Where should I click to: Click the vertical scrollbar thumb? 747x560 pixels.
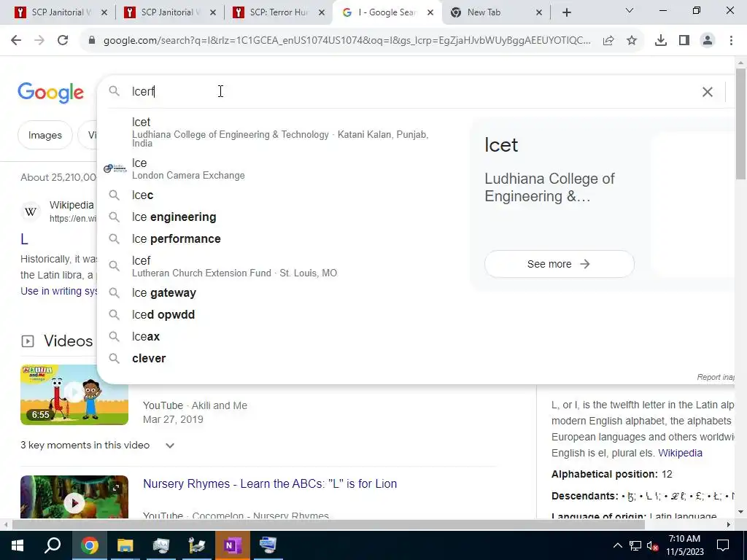pos(740,124)
